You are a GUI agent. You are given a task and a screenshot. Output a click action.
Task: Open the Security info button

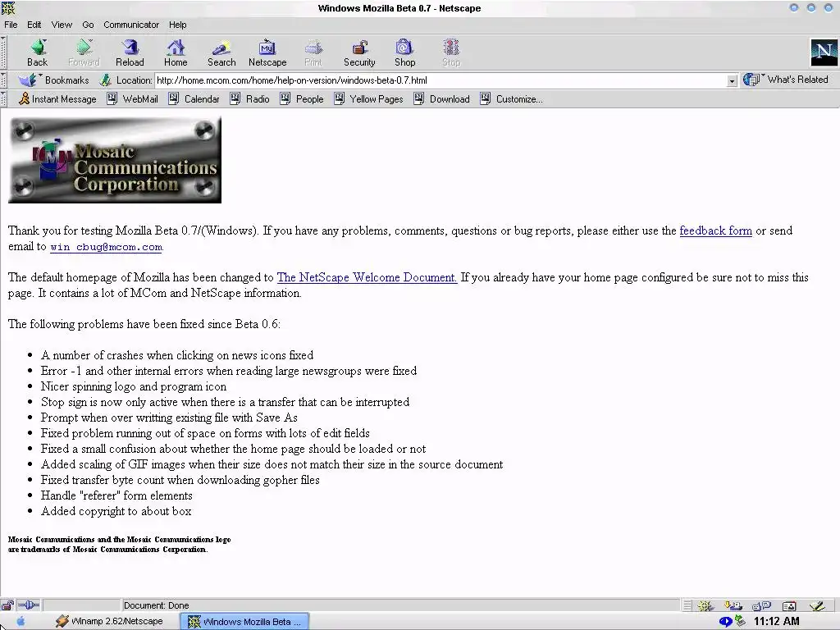click(x=359, y=53)
